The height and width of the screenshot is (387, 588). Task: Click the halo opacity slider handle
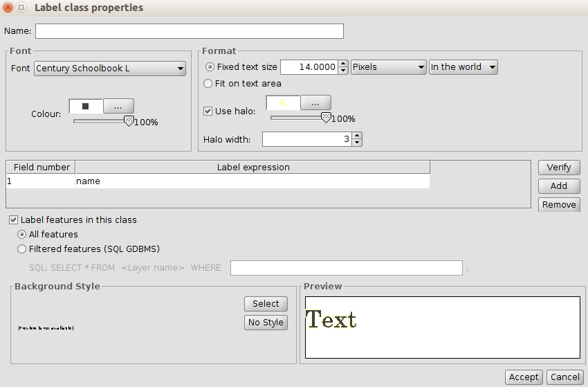tap(326, 118)
